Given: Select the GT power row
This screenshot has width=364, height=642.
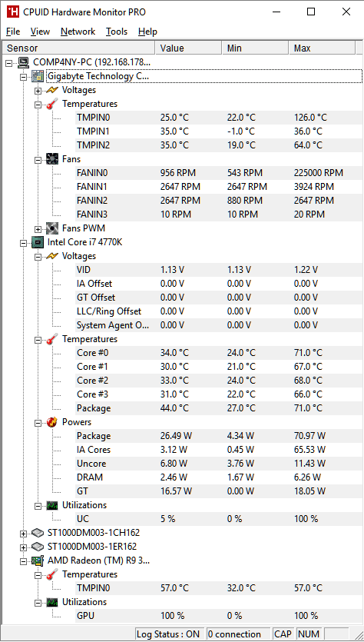Looking at the screenshot, I should pyautogui.click(x=218, y=491).
